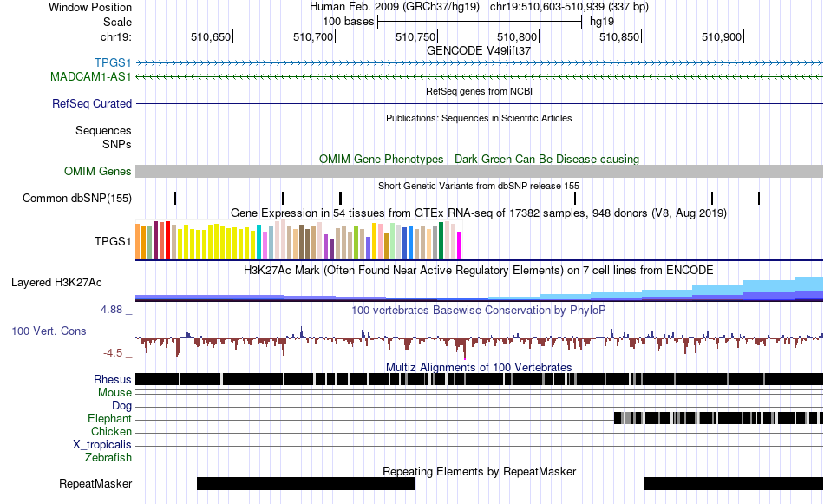The width and height of the screenshot is (824, 504).
Task: Click the left RepeatMasker element block
Action: 305,483
